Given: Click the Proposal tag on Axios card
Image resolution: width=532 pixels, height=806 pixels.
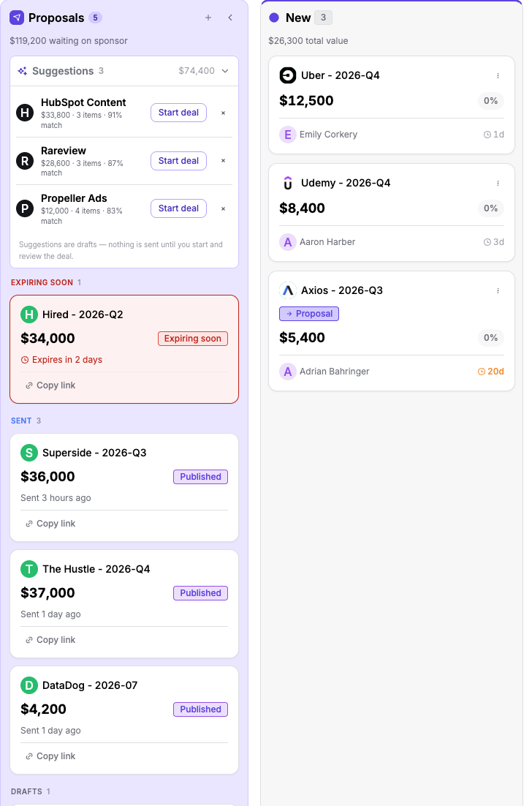Looking at the screenshot, I should pos(309,314).
